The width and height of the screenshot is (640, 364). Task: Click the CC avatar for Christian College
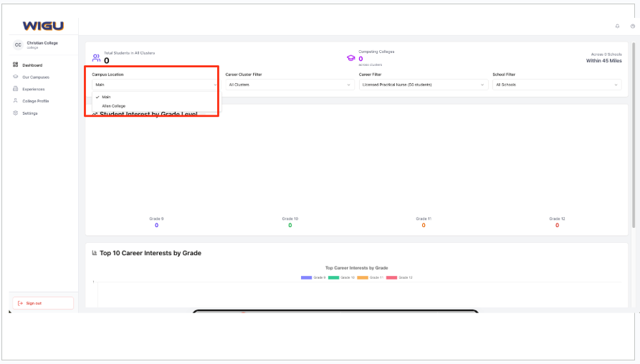(18, 44)
